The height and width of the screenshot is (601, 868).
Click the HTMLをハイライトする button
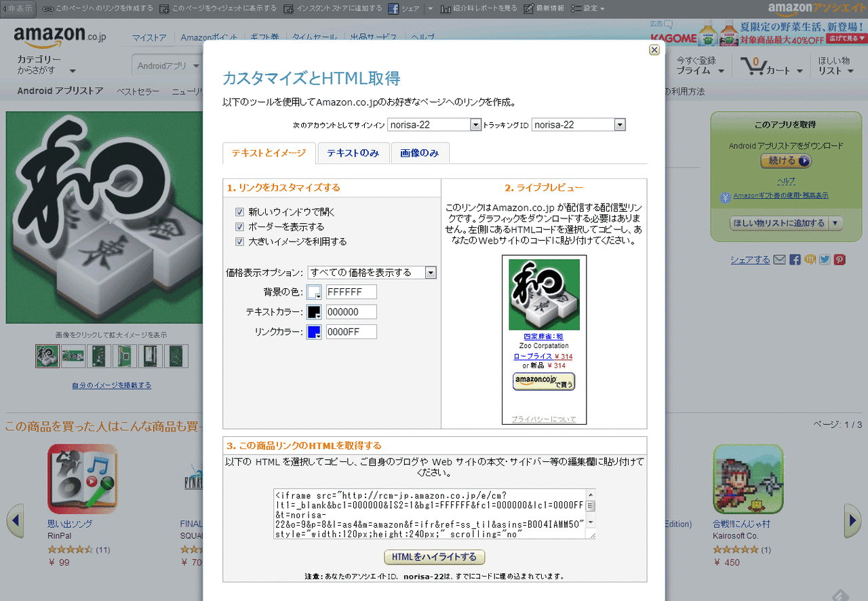[x=435, y=557]
